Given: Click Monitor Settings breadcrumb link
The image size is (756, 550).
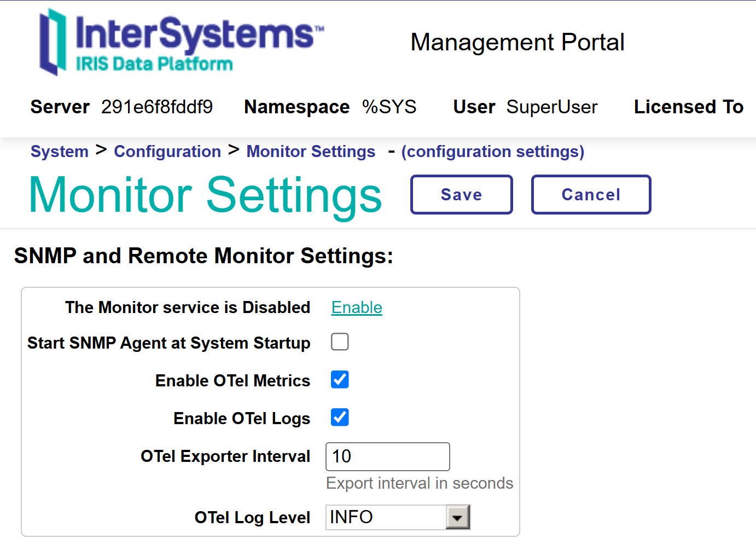Looking at the screenshot, I should tap(311, 152).
